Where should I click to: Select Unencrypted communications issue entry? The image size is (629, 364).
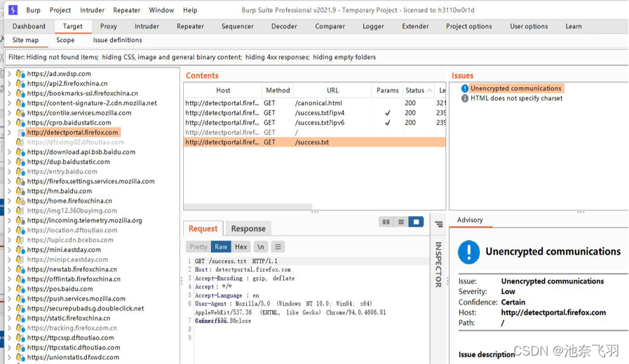pos(516,88)
